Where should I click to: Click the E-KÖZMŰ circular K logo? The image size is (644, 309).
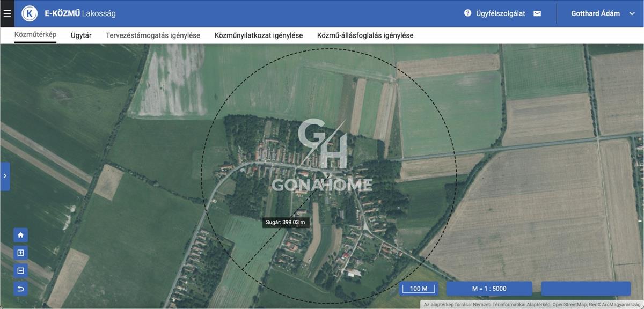[x=30, y=13]
